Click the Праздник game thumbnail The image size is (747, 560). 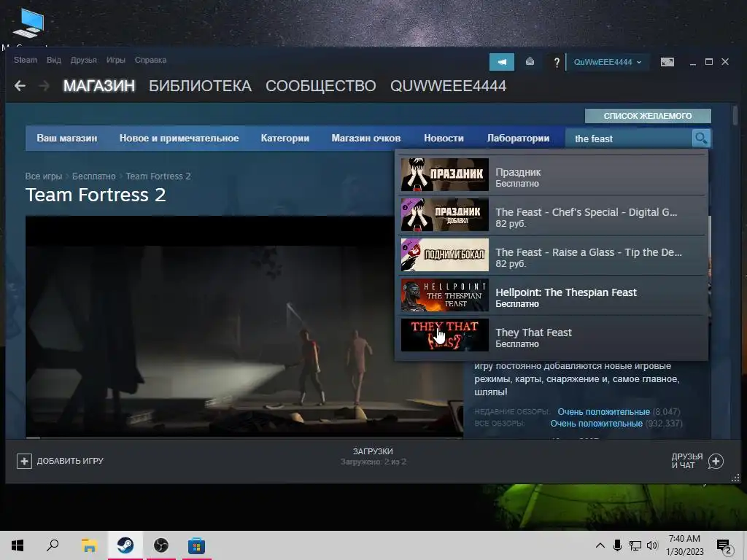pos(444,175)
